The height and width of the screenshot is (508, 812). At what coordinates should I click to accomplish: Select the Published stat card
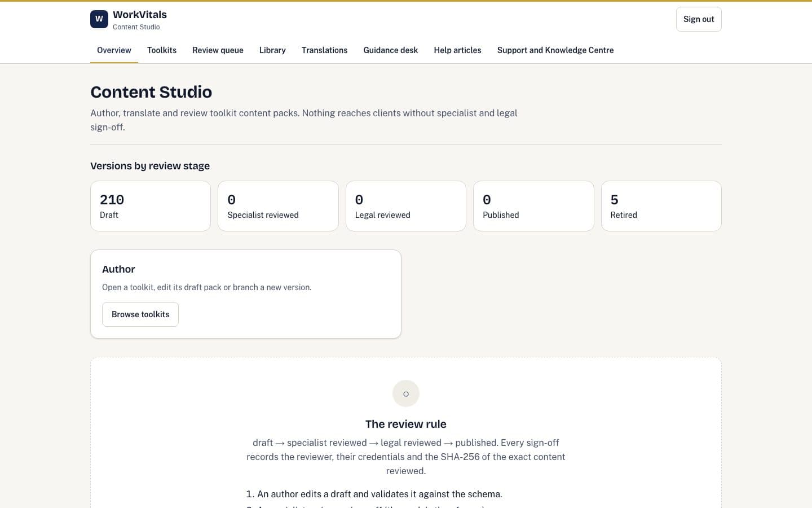pyautogui.click(x=533, y=206)
